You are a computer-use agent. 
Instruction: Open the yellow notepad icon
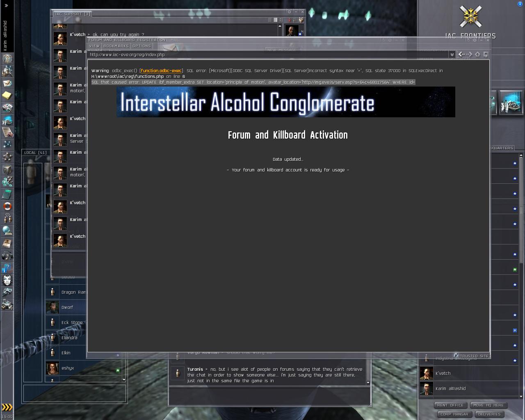[x=7, y=96]
